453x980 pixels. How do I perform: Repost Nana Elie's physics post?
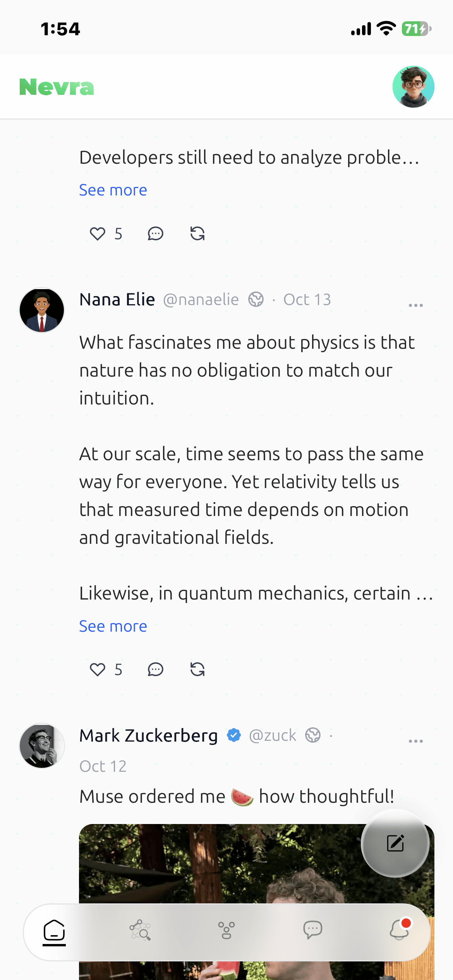point(197,669)
